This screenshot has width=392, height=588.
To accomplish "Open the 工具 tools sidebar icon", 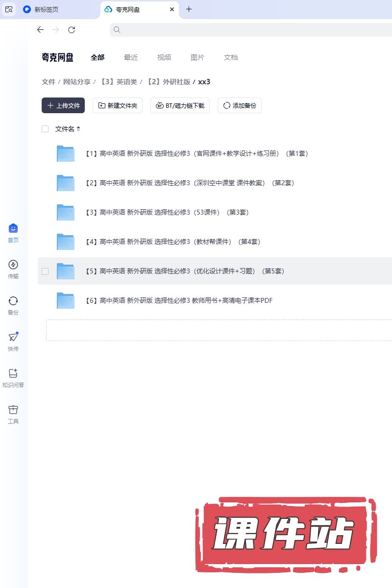I will coord(13,410).
